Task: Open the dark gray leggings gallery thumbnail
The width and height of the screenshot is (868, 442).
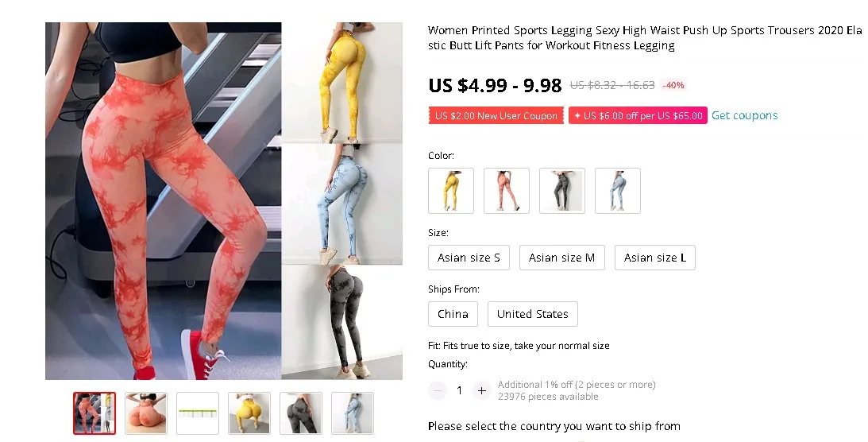Action: coord(301,413)
